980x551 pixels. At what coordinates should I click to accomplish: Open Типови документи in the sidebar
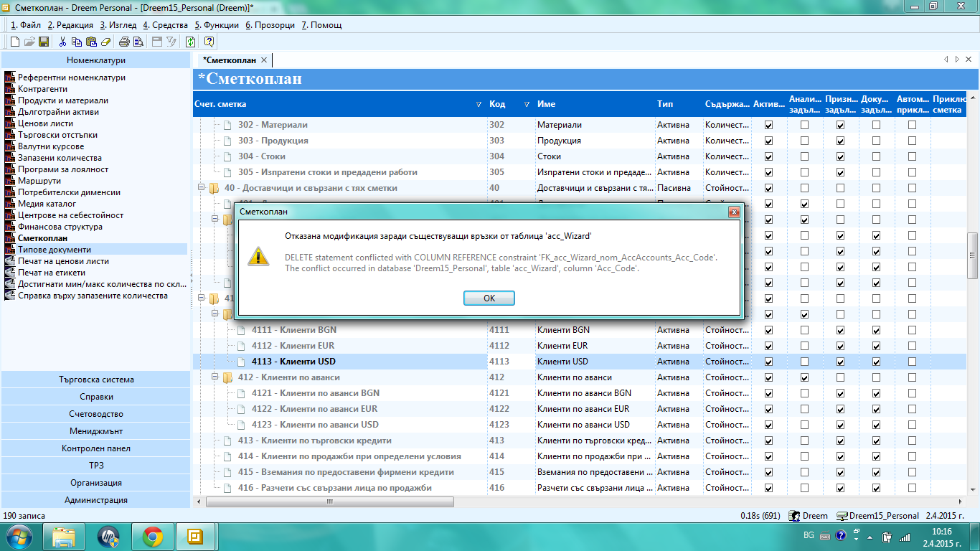[x=55, y=250]
